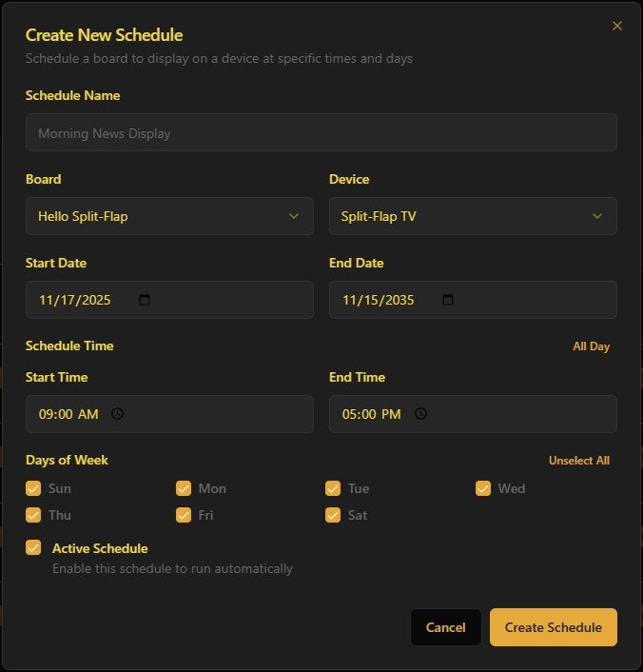
Task: Click the End Date field value
Action: 378,300
